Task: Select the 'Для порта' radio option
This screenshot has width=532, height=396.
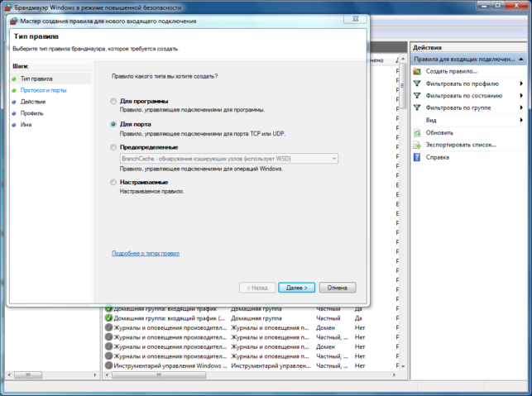Action: pyautogui.click(x=113, y=124)
